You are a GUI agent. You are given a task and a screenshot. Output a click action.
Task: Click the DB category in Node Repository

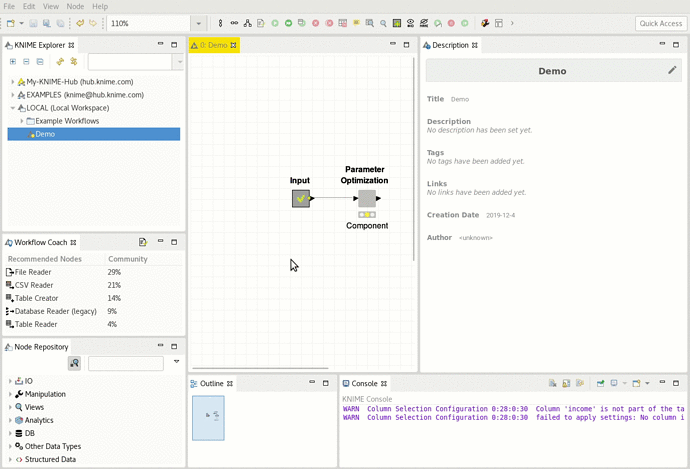tap(29, 433)
